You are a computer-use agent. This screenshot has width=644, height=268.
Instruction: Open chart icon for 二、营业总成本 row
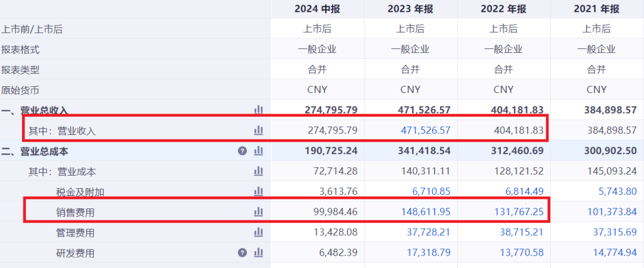(258, 151)
